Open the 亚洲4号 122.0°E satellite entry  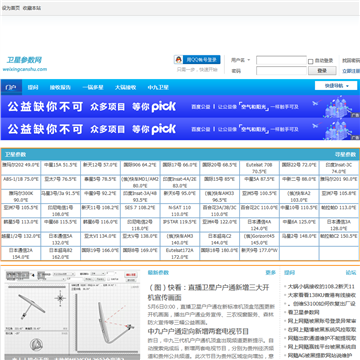(x=219, y=222)
